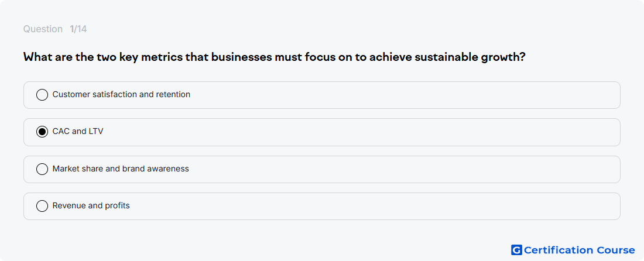644x261 pixels.
Task: Click the "Market share and brand awareness" text
Action: pos(121,169)
